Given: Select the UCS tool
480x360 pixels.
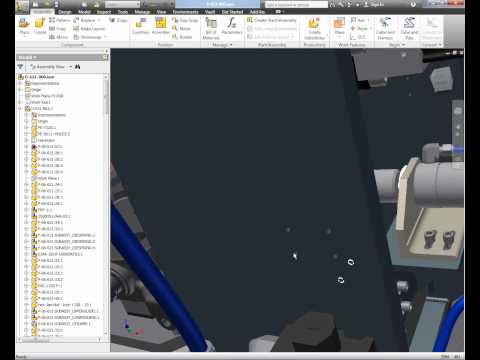Looking at the screenshot, I should pos(358,37).
